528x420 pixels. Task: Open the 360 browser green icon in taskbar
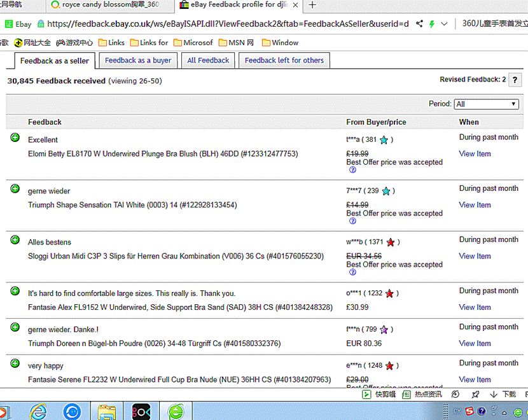[176, 410]
